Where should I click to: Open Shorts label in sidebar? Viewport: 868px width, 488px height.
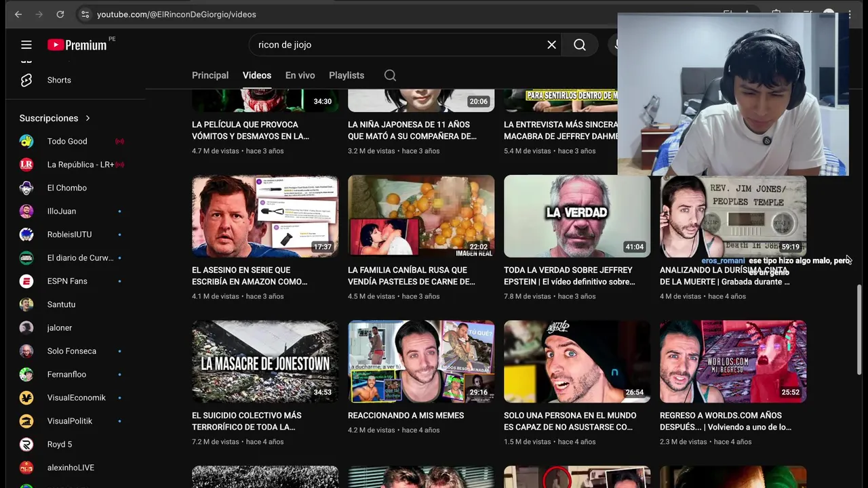click(x=59, y=80)
